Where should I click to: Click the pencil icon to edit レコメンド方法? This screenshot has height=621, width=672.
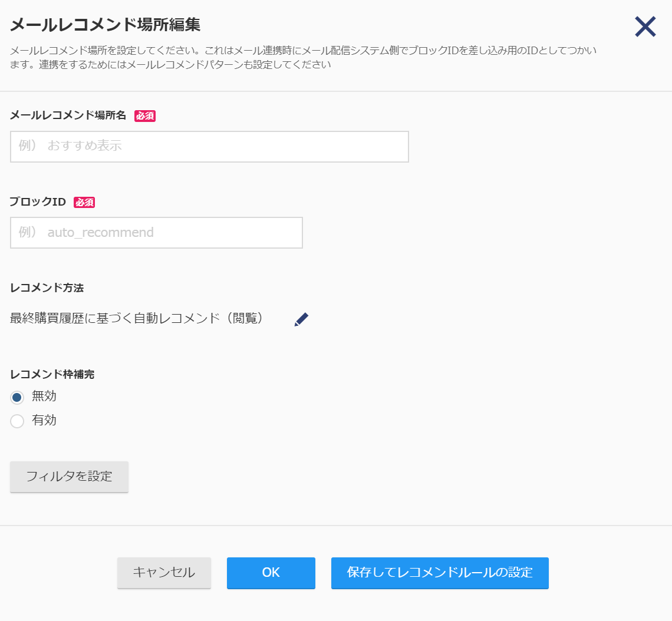(301, 319)
